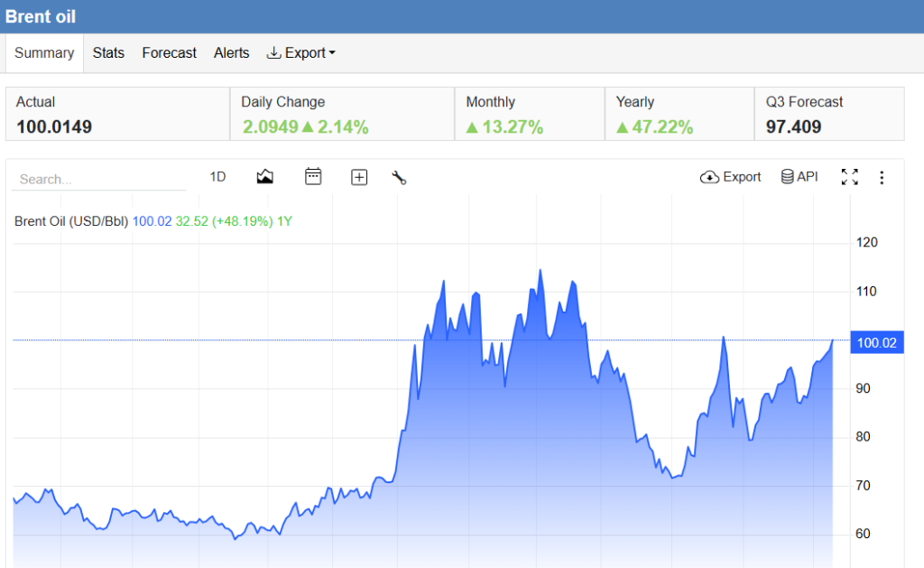
Task: Expand the Export dropdown in tab bar
Action: 301,53
